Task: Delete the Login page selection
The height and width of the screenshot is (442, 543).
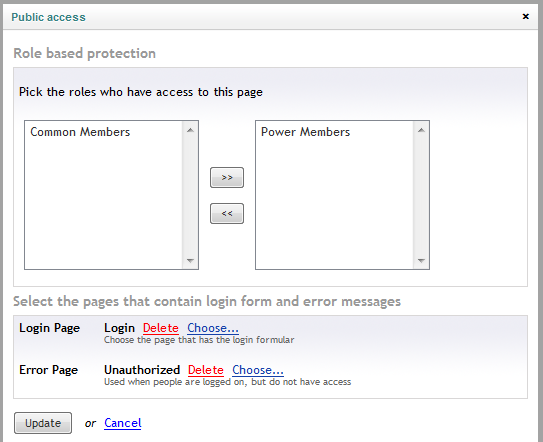Action: click(x=161, y=328)
